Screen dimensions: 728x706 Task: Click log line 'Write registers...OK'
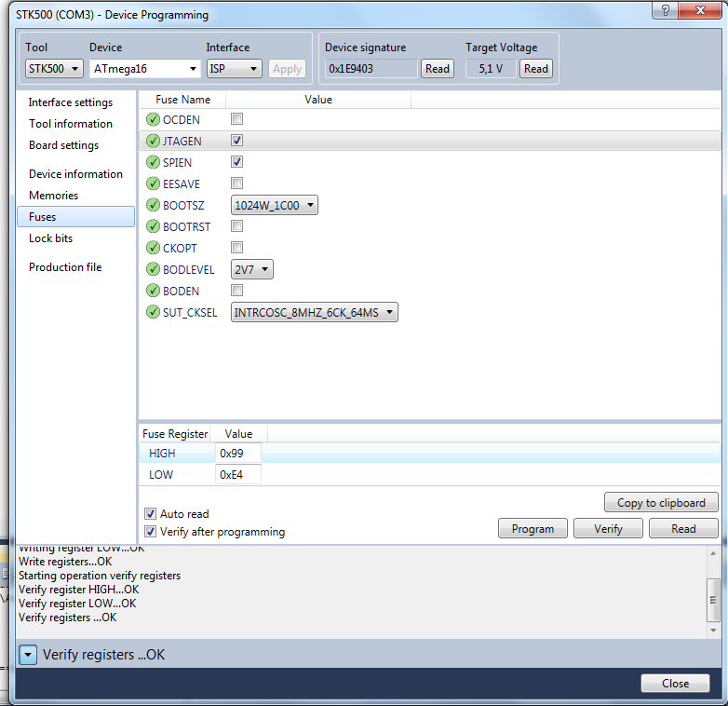pyautogui.click(x=65, y=562)
